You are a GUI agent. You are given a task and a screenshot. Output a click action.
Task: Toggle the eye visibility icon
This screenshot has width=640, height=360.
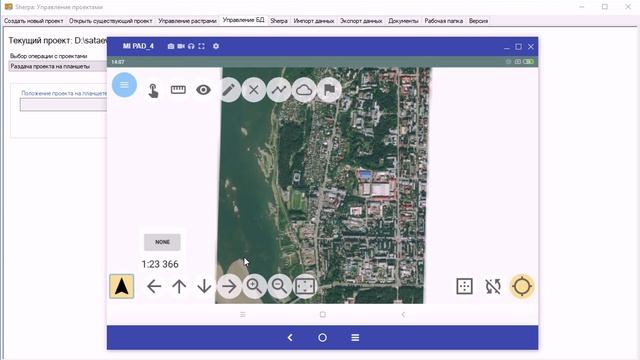pos(203,89)
